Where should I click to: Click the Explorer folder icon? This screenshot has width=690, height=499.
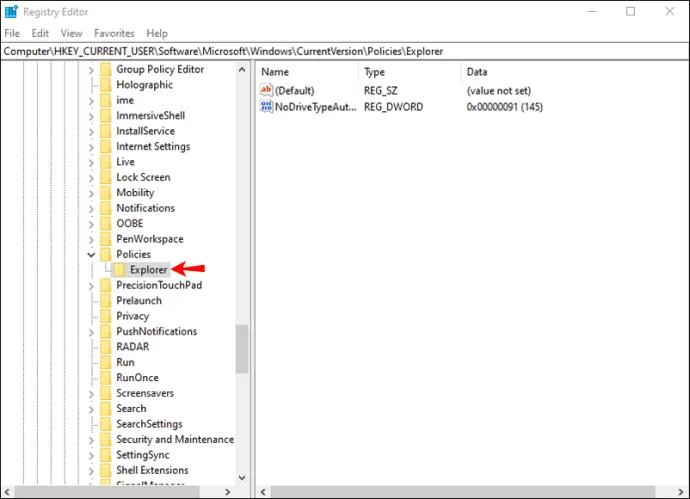[119, 270]
